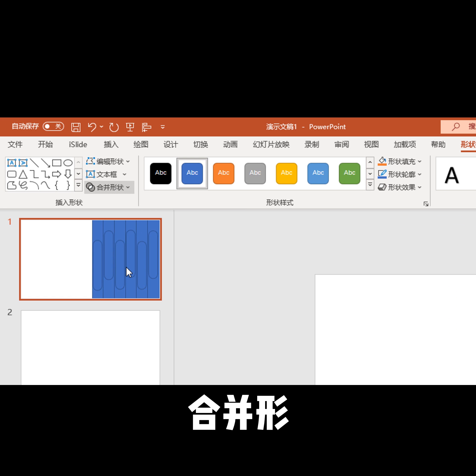
Task: Open the 文件 menu tab
Action: pos(15,144)
